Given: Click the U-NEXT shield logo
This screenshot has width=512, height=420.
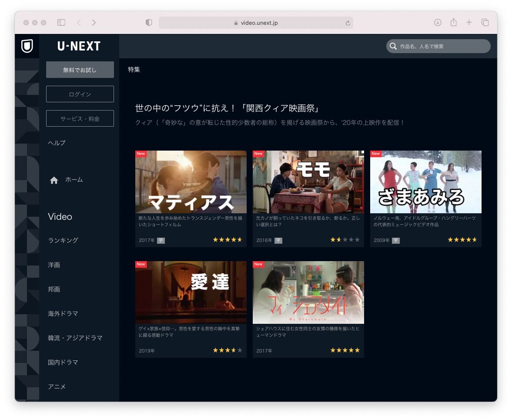Looking at the screenshot, I should (27, 46).
